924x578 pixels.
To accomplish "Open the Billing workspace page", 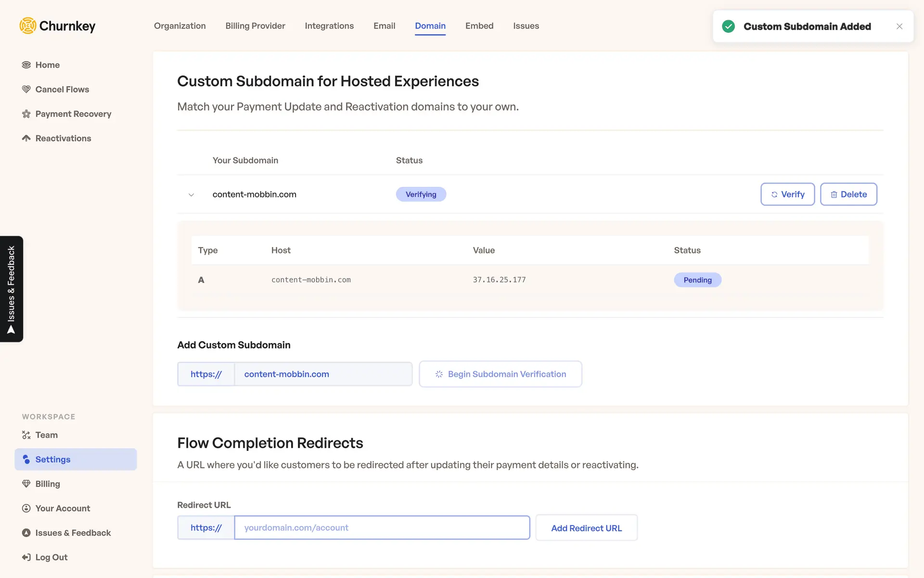I will 47,484.
